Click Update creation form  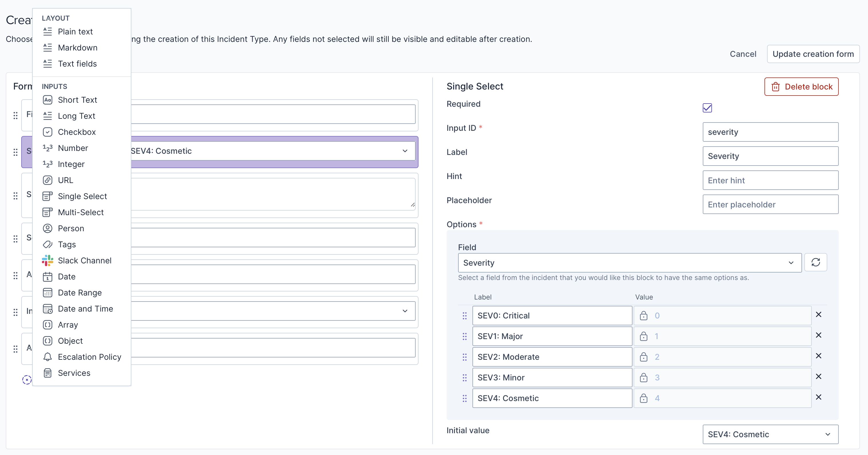click(x=813, y=54)
